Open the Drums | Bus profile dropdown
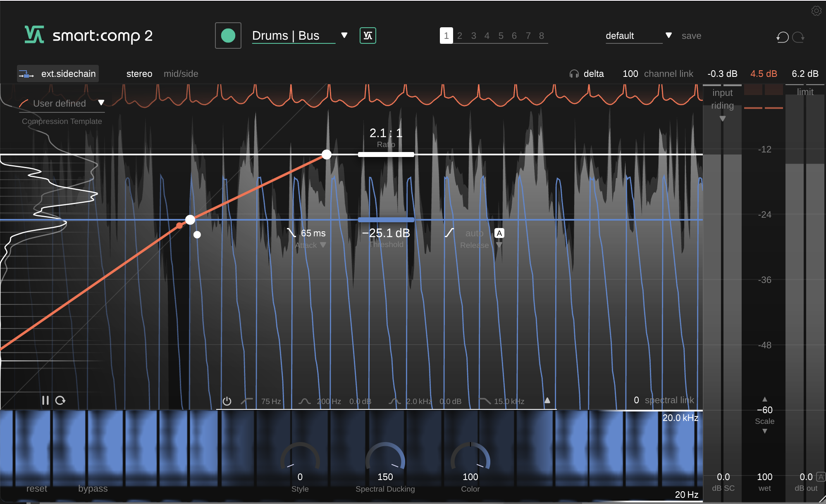826x504 pixels. [x=344, y=36]
